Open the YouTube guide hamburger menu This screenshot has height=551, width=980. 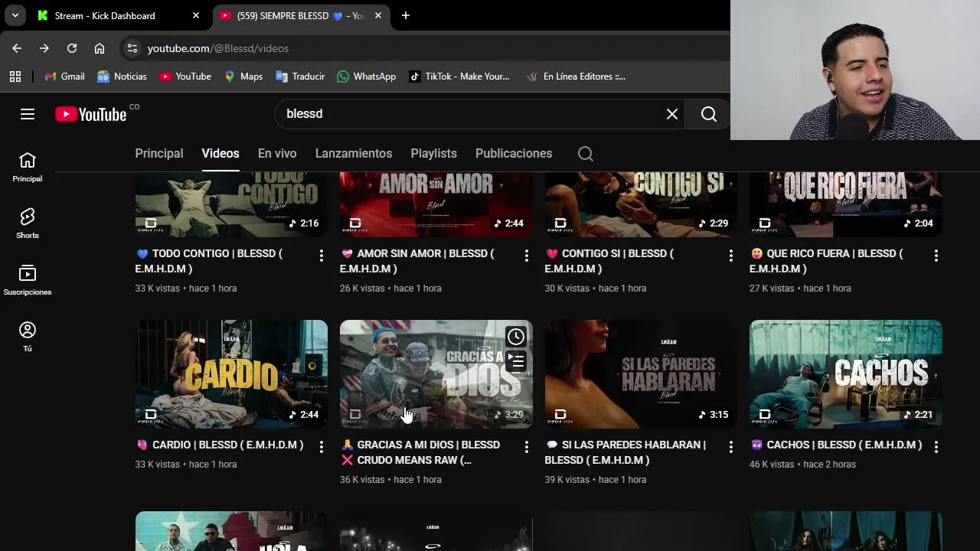click(x=28, y=114)
